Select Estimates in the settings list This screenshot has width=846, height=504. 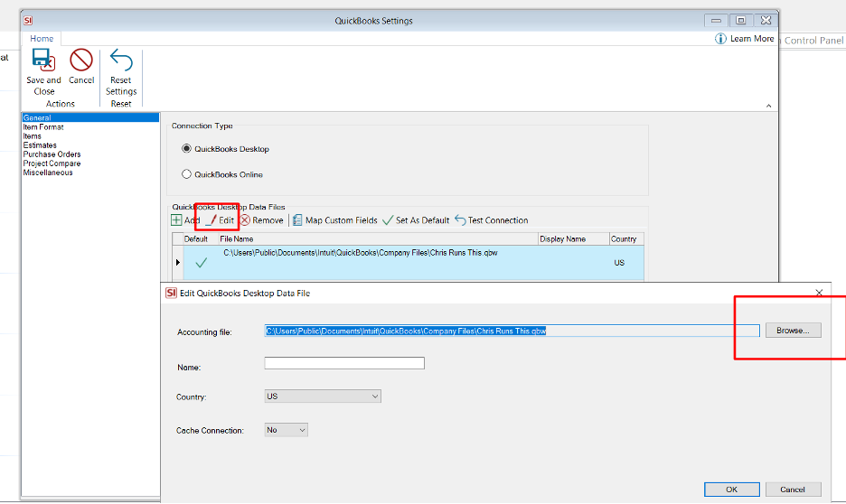point(40,145)
